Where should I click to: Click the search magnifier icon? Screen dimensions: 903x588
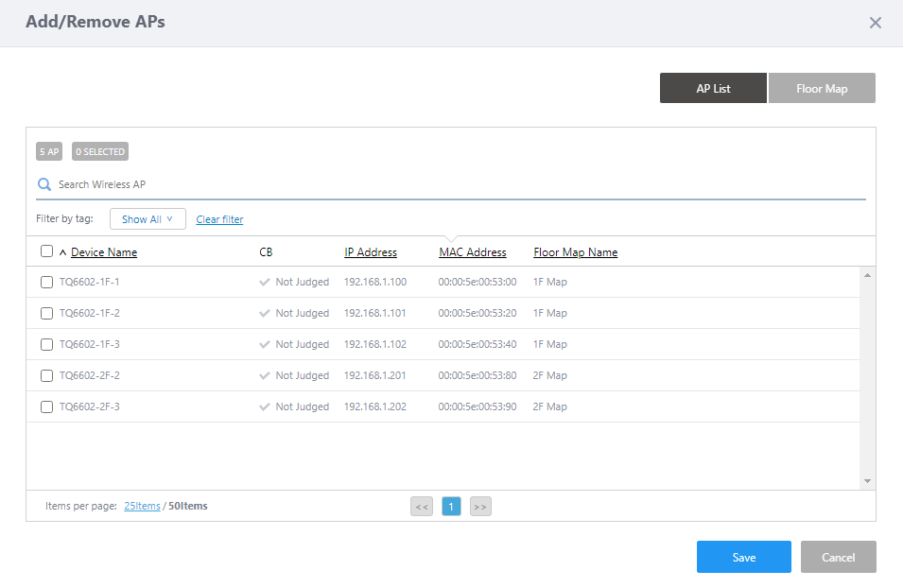tap(43, 184)
